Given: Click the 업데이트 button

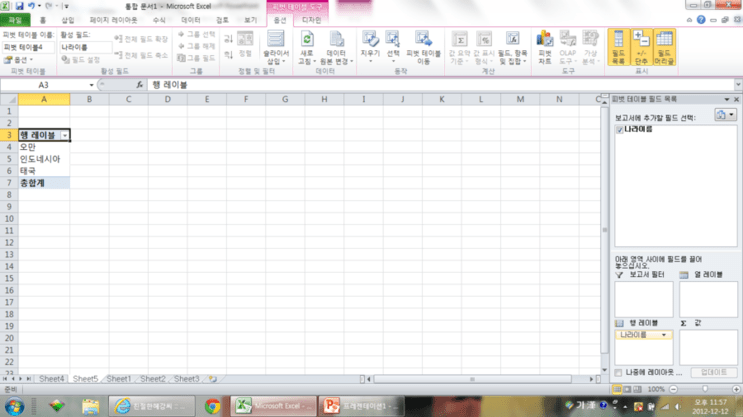Looking at the screenshot, I should coord(714,372).
